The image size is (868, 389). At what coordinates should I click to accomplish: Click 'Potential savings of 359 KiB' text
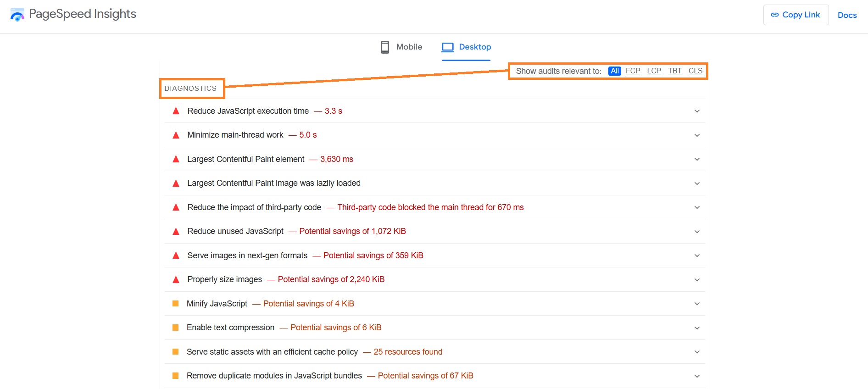pyautogui.click(x=373, y=256)
